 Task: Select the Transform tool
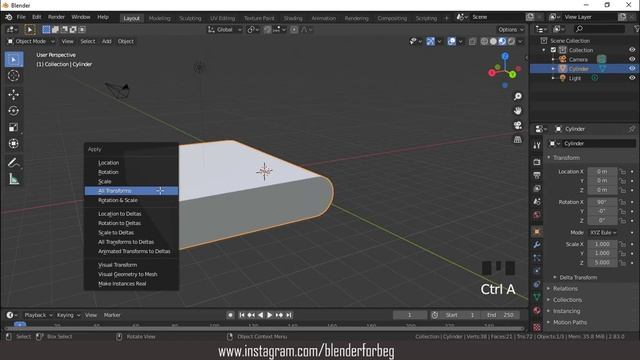[14, 144]
